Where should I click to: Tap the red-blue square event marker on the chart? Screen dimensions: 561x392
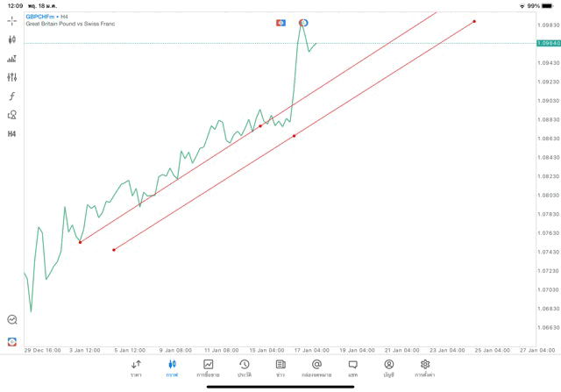pyautogui.click(x=280, y=23)
